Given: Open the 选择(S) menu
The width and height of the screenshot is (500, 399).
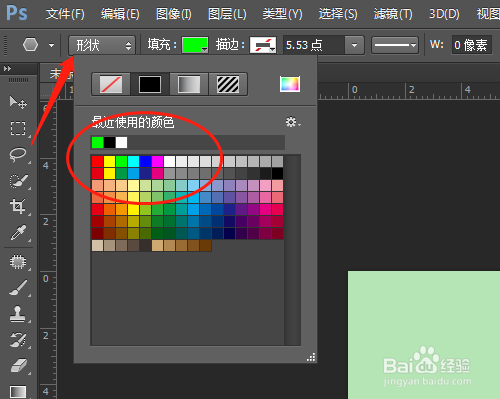Looking at the screenshot, I should tap(338, 14).
